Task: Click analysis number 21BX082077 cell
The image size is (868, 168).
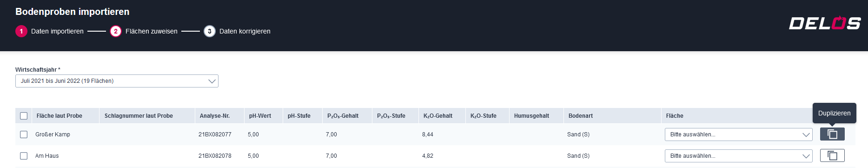Action: click(215, 134)
